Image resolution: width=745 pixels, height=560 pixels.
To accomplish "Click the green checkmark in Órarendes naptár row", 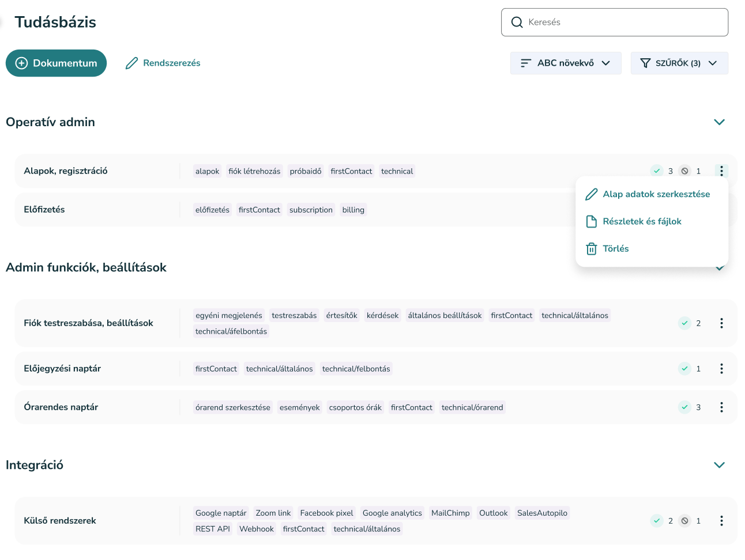I will (x=684, y=407).
